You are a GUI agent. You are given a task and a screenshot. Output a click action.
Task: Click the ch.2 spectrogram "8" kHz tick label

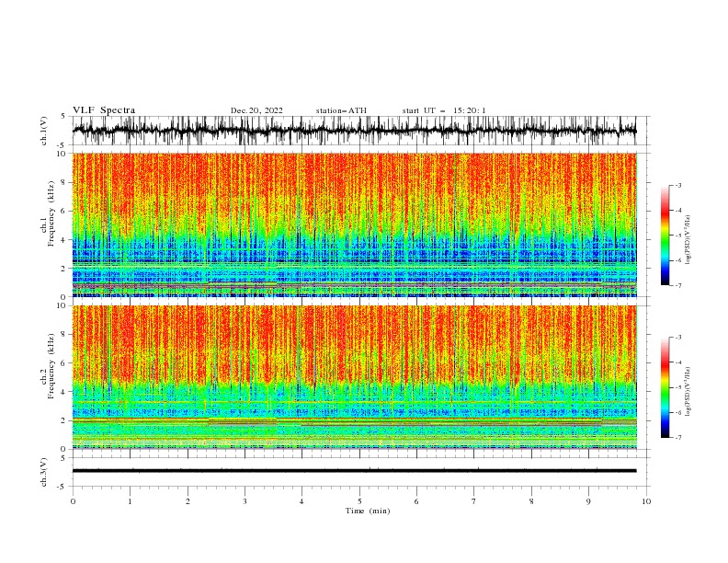[x=65, y=335]
